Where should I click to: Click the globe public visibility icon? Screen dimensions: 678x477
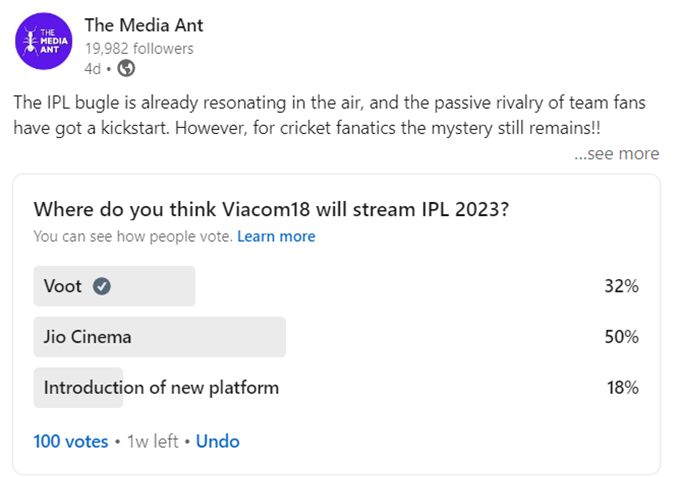126,68
